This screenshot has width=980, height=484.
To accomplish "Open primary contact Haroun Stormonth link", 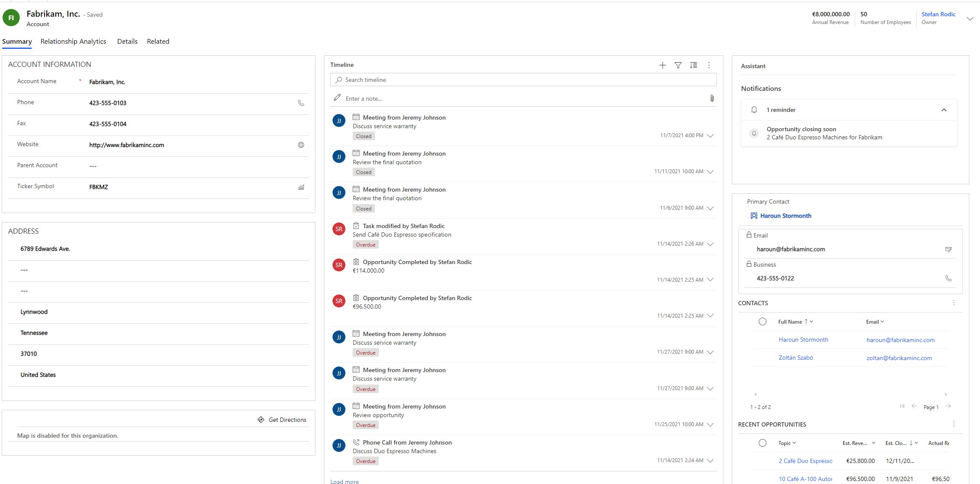I will [785, 216].
